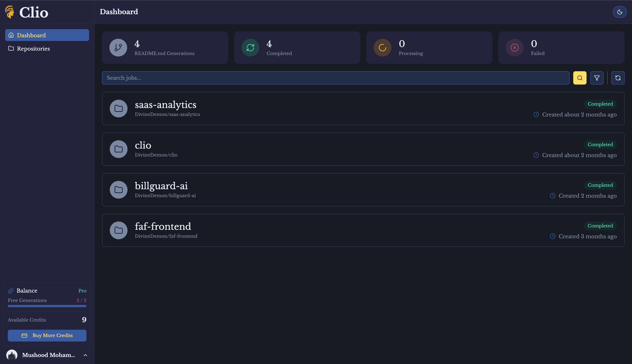
Task: Click the green refresh icon on Completed card
Action: (x=250, y=47)
